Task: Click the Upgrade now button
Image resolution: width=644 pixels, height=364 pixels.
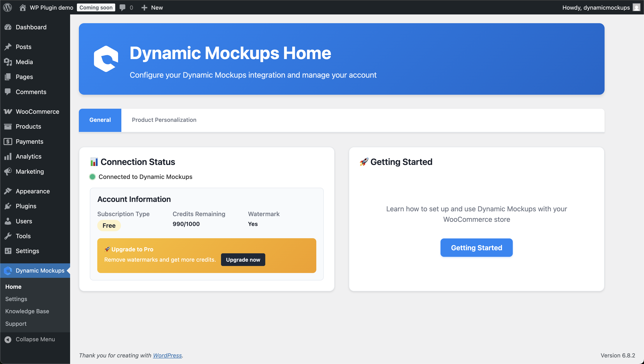Action: [x=243, y=259]
